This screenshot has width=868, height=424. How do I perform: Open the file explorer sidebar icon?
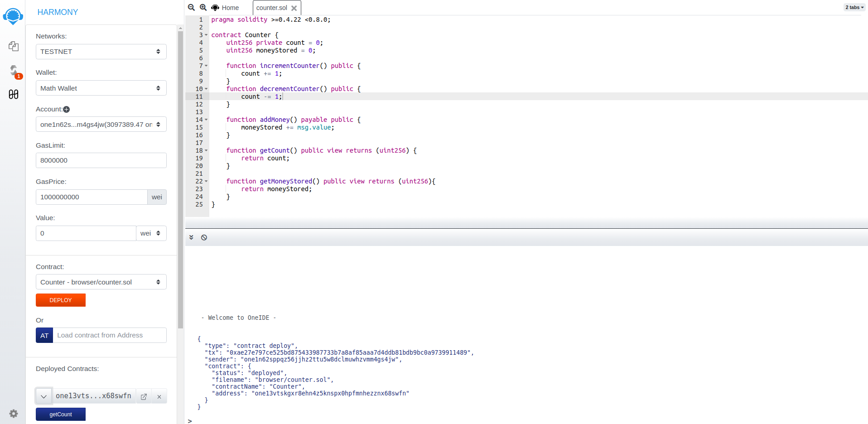pos(14,46)
